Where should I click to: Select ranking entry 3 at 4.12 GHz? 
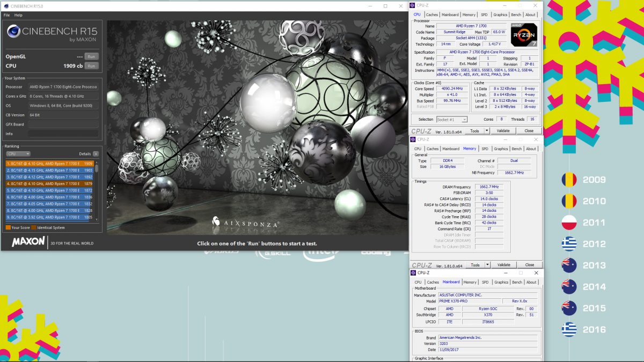click(x=50, y=177)
